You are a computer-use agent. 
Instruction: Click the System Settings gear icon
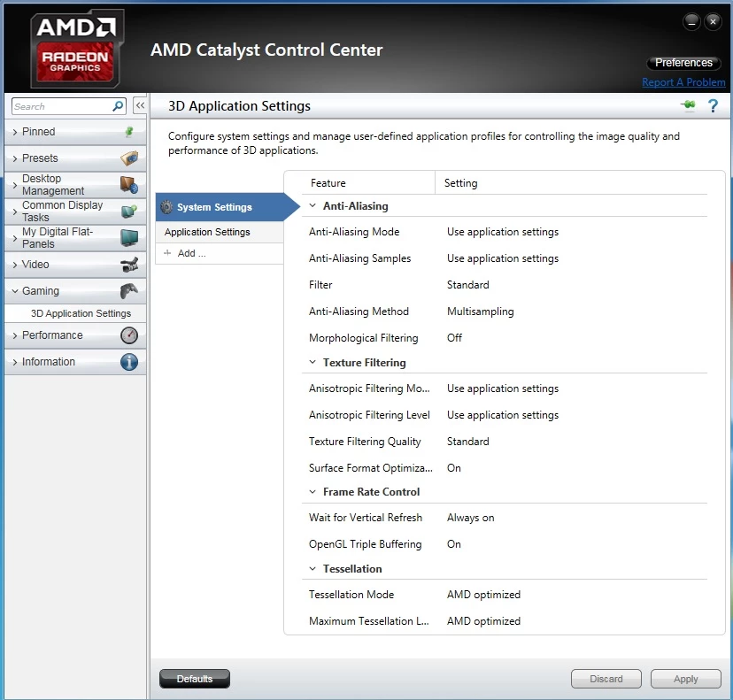pyautogui.click(x=166, y=207)
